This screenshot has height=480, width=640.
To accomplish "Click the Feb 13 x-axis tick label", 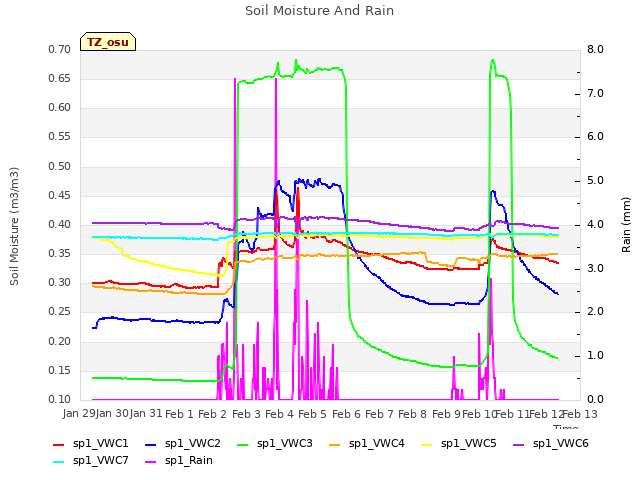I will coord(580,414).
